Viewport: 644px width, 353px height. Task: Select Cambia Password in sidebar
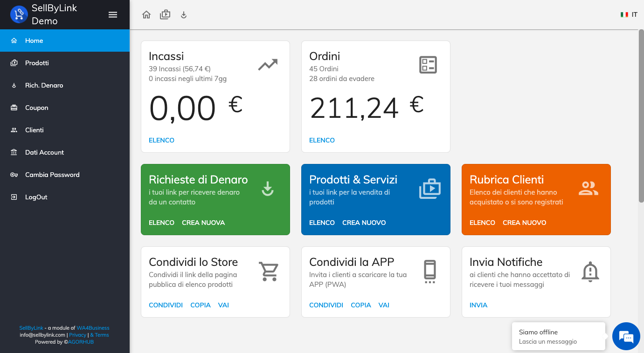click(65, 175)
